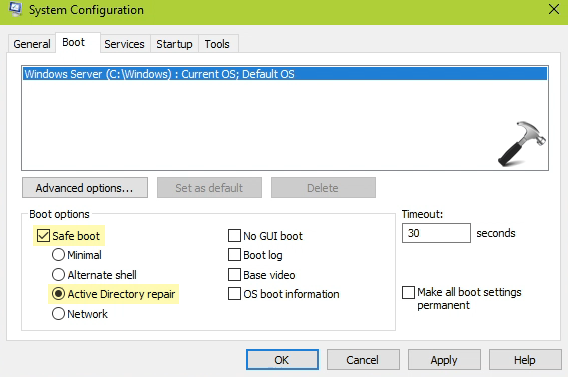Open Advanced options dialog
568x377 pixels.
pyautogui.click(x=85, y=188)
